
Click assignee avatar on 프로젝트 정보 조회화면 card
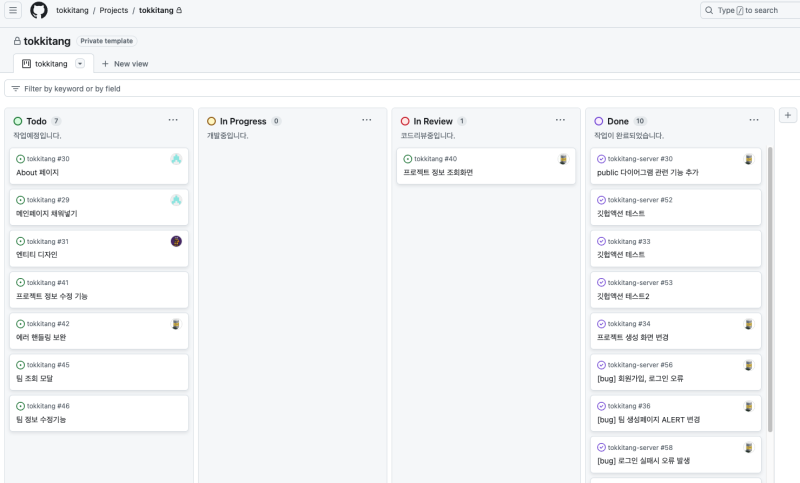coord(563,159)
